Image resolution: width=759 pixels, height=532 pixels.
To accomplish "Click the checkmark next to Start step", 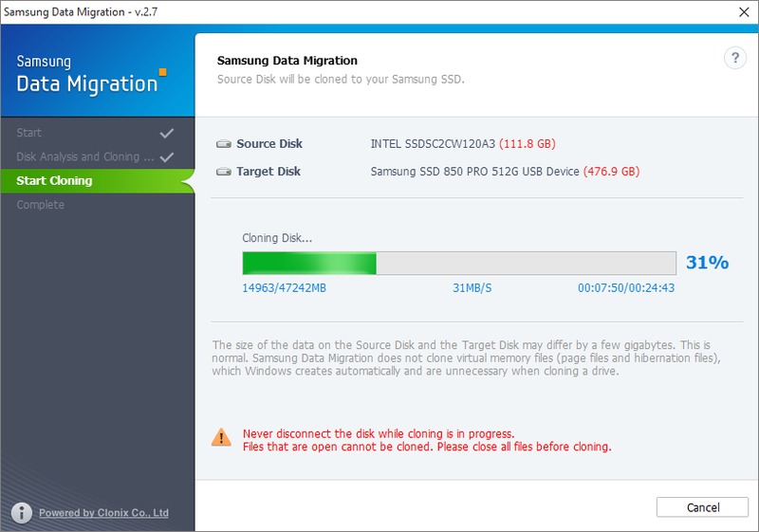I will tap(167, 133).
